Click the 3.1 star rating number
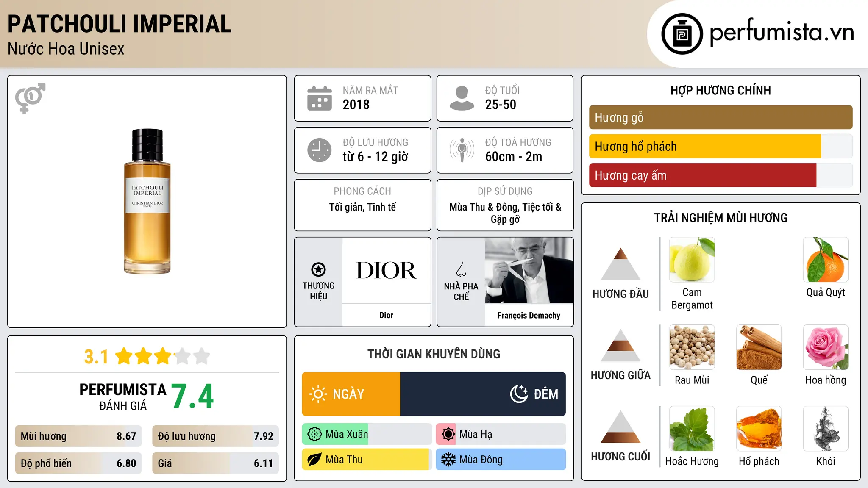 tap(96, 357)
